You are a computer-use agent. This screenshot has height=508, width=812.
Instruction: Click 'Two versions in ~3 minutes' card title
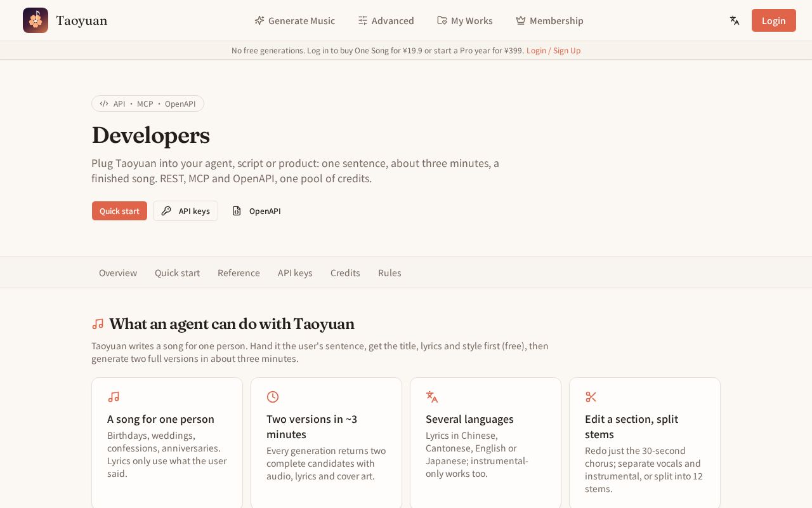tap(326, 427)
